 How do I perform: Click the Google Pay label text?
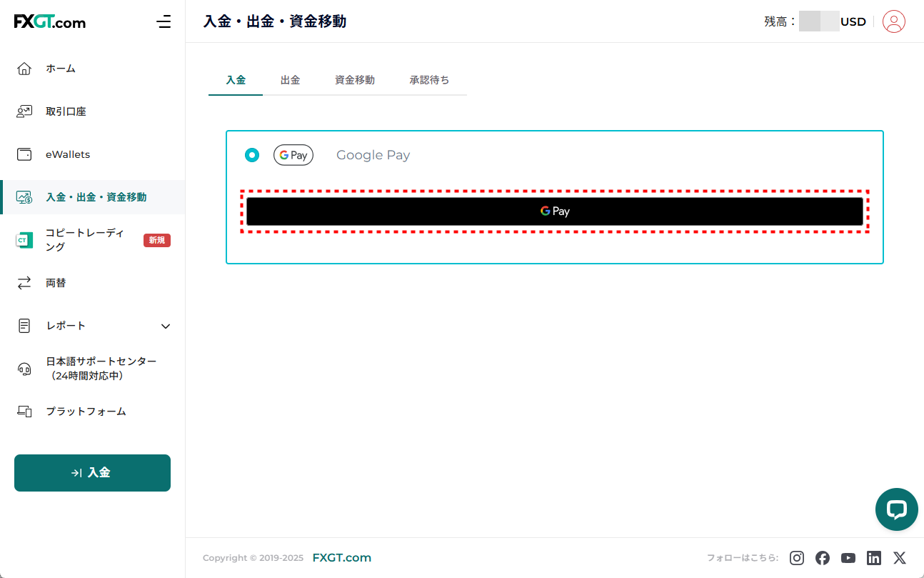point(373,155)
